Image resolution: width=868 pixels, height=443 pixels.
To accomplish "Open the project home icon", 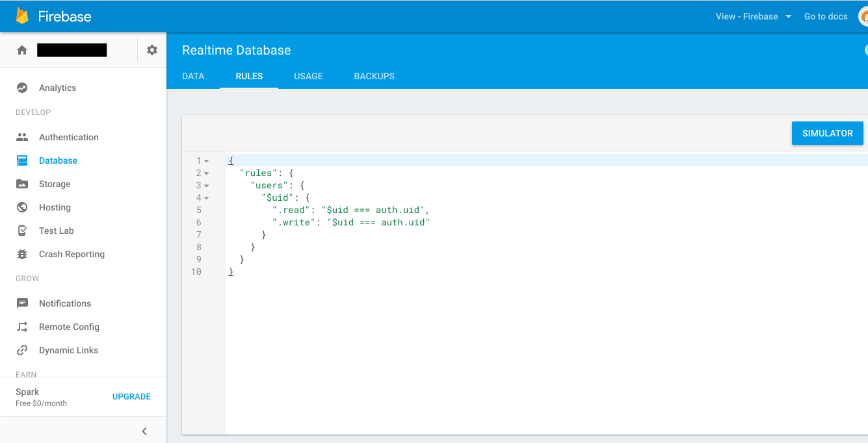I will click(22, 50).
